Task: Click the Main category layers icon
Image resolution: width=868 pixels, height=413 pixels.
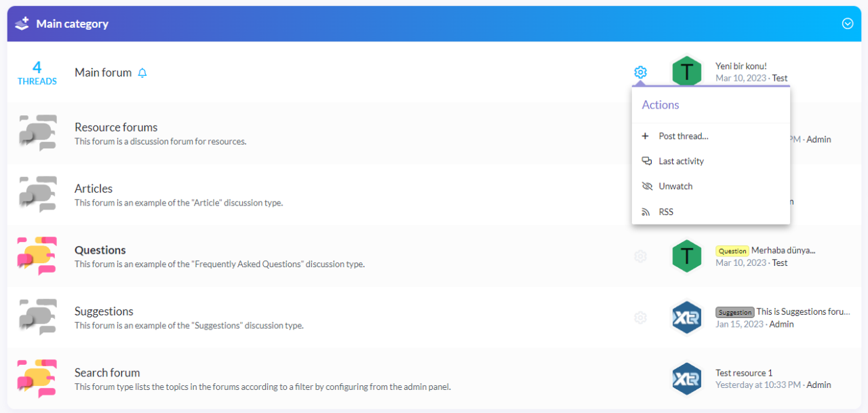Action: (22, 24)
